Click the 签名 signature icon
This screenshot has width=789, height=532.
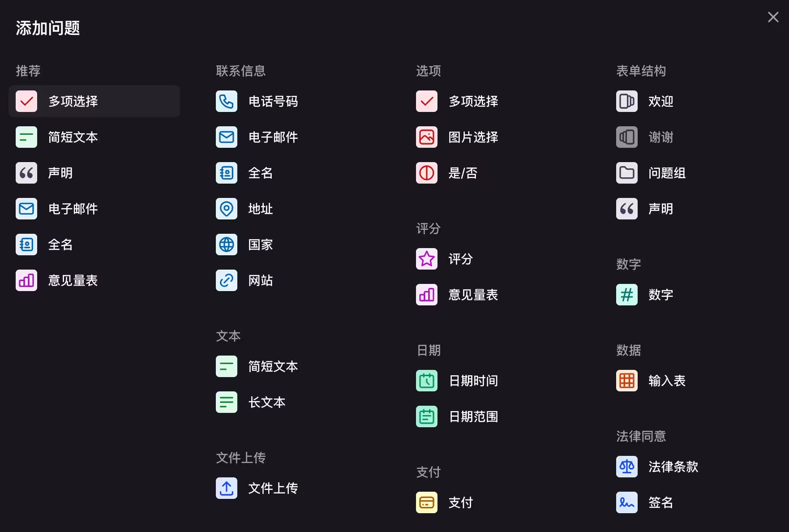[x=627, y=502]
